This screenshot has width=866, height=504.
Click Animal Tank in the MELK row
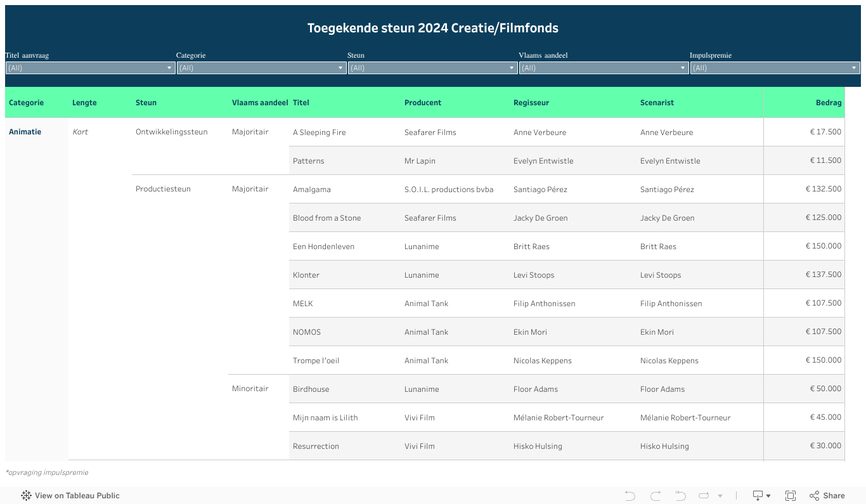click(427, 304)
